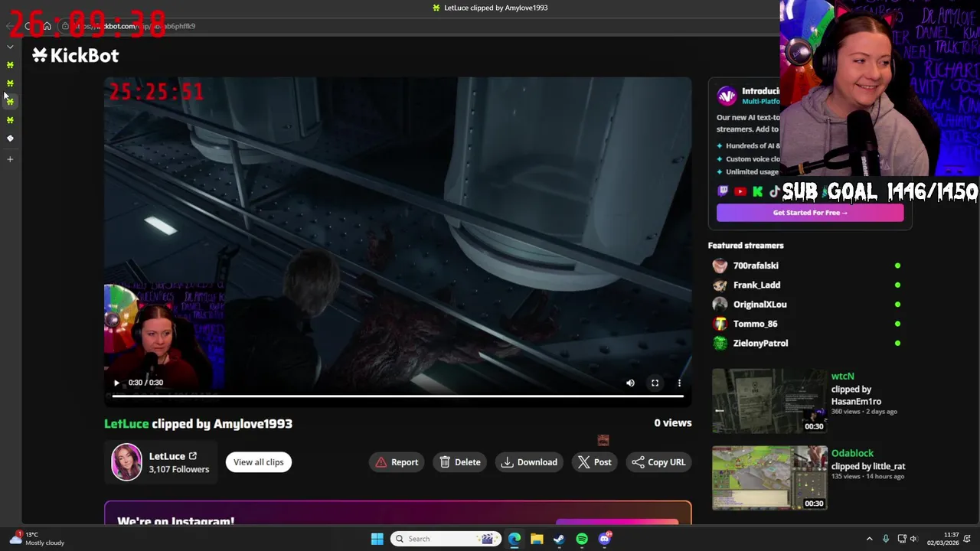Play the clip video
The width and height of the screenshot is (980, 551).
point(116,383)
